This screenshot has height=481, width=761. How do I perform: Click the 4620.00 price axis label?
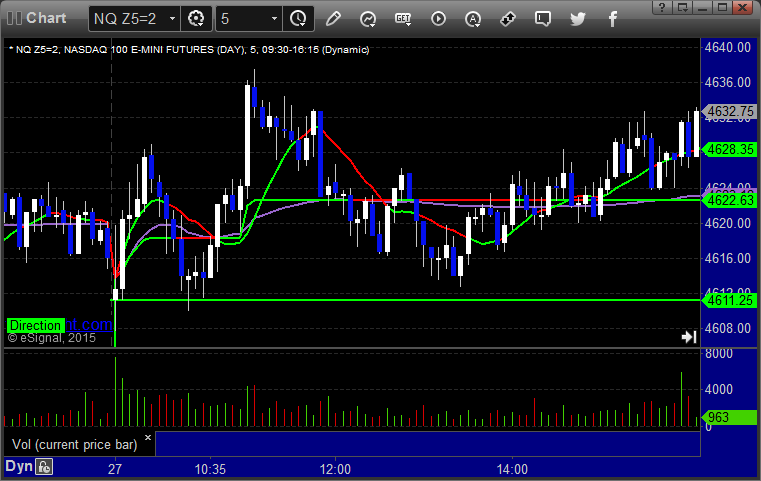pyautogui.click(x=728, y=223)
